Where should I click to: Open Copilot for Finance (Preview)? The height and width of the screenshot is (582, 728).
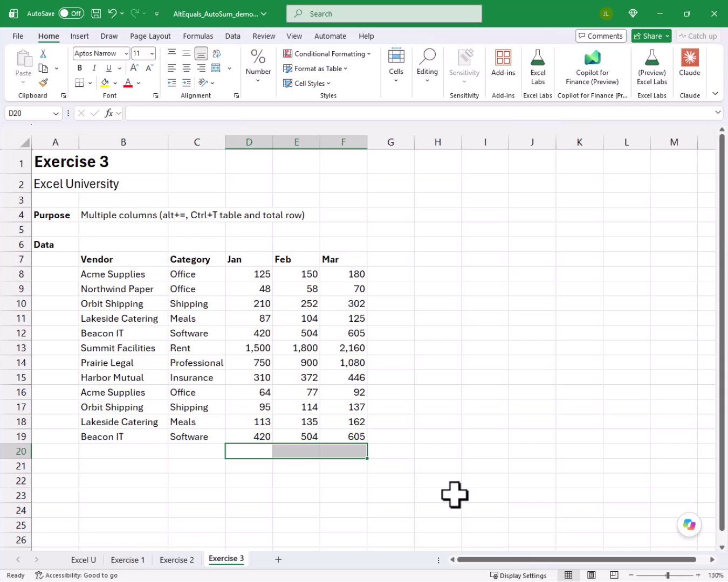pos(592,67)
